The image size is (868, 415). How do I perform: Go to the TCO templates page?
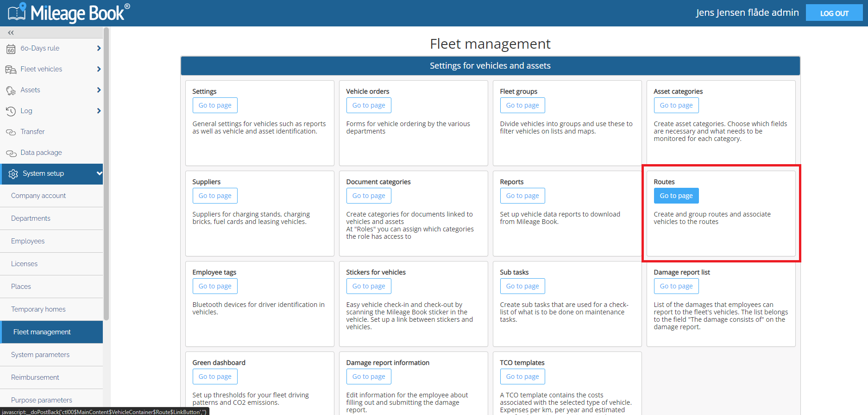[x=522, y=377]
